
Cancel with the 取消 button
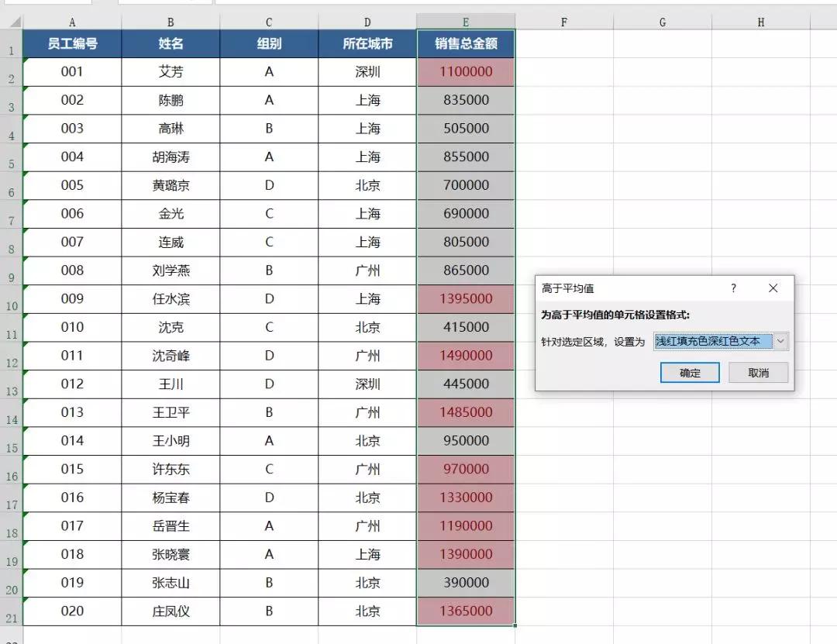pyautogui.click(x=758, y=373)
